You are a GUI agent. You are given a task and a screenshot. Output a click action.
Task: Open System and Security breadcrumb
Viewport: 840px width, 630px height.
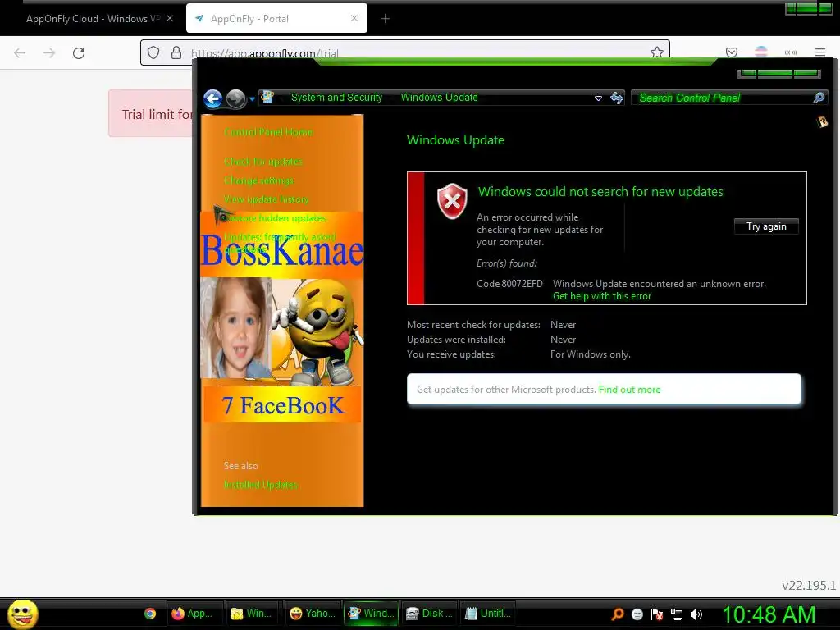coord(336,98)
